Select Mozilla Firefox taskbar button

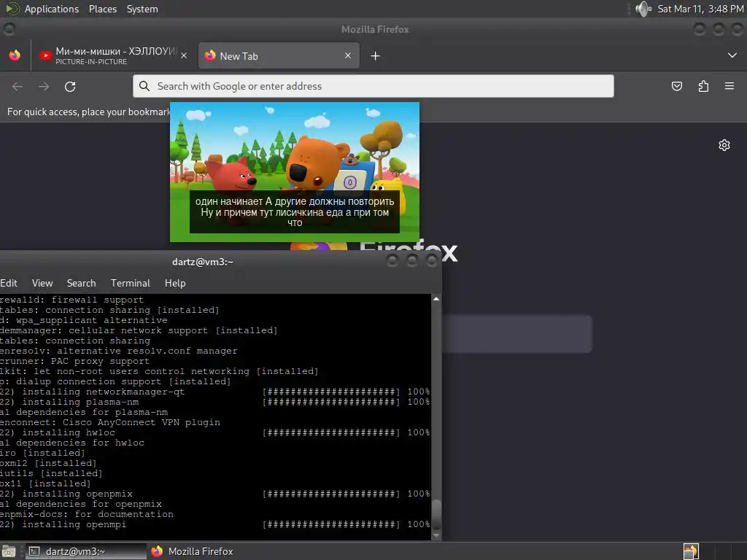click(192, 551)
